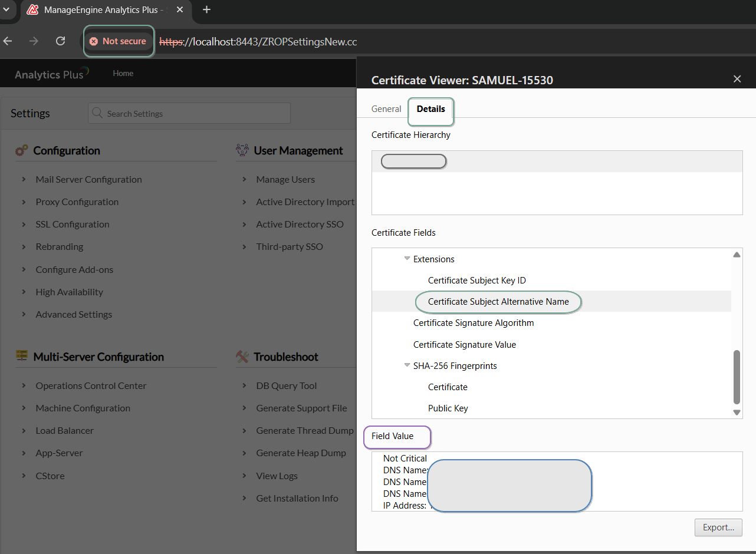The width and height of the screenshot is (756, 554).
Task: Click chevron beside View Logs
Action: point(244,476)
